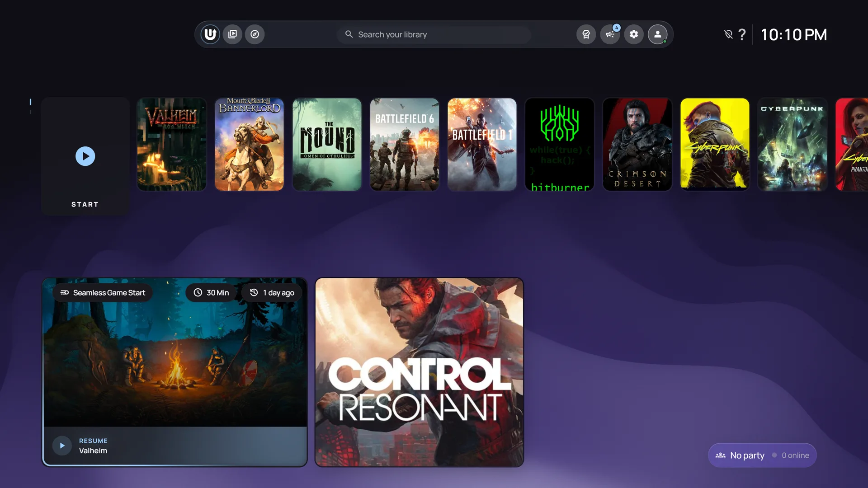Image resolution: width=868 pixels, height=488 pixels.
Task: Select the yellow Cyberpunk 2077 cover
Action: click(715, 145)
